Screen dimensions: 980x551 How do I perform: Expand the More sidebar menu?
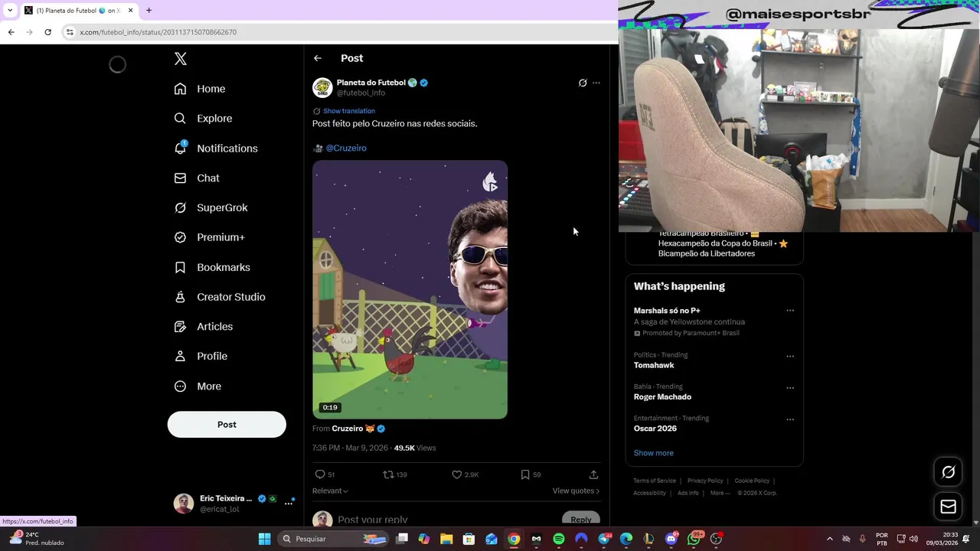[x=198, y=386]
